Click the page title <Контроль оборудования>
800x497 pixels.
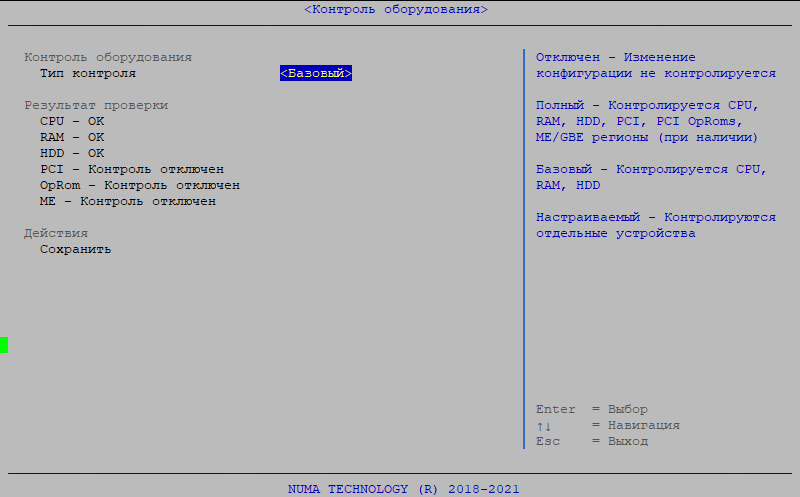pyautogui.click(x=396, y=9)
